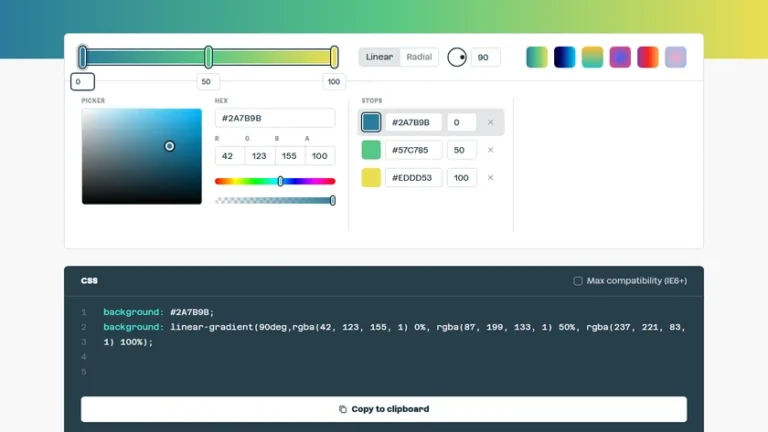Click inside the color picker saturation area

[x=142, y=156]
